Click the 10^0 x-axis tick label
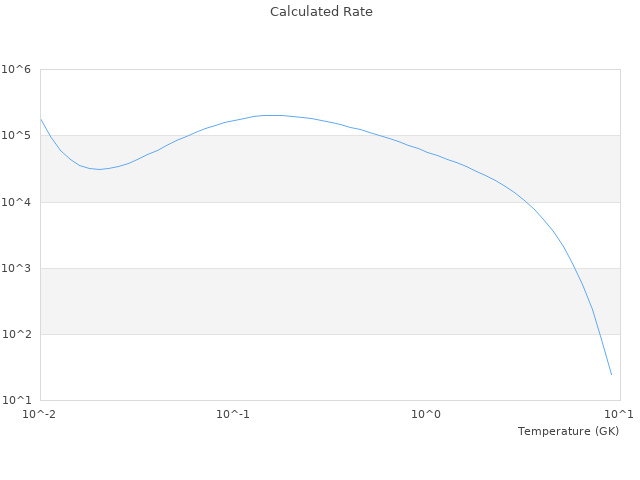Viewport: 640px width, 480px height. (427, 414)
